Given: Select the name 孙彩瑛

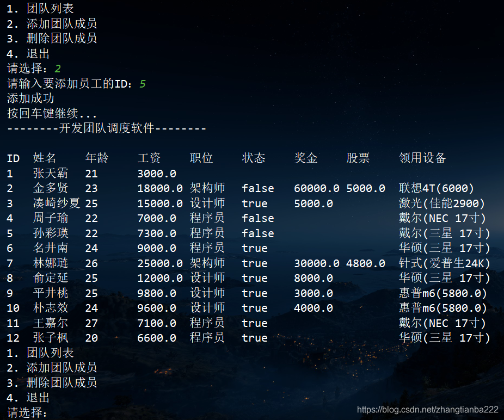Looking at the screenshot, I should tap(51, 233).
